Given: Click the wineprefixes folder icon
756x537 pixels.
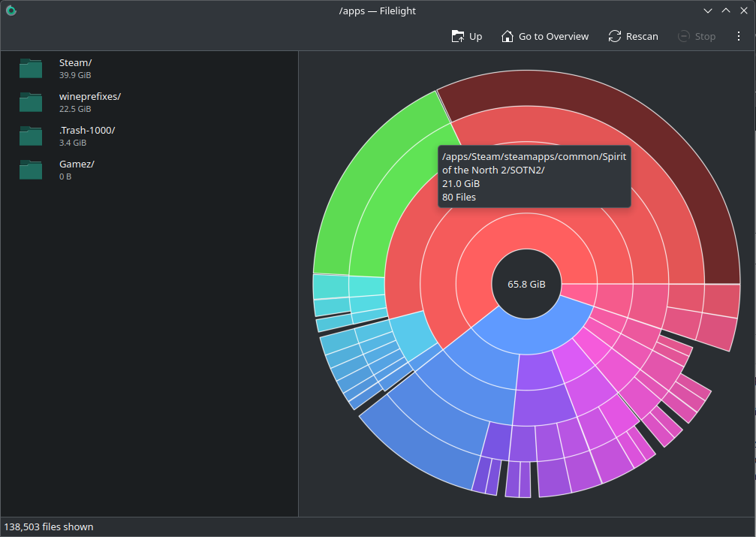Looking at the screenshot, I should point(31,102).
